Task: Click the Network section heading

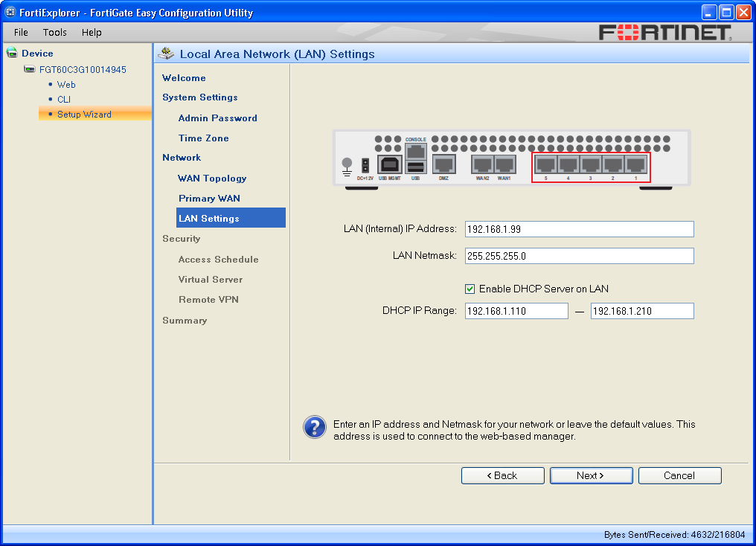Action: (x=182, y=158)
